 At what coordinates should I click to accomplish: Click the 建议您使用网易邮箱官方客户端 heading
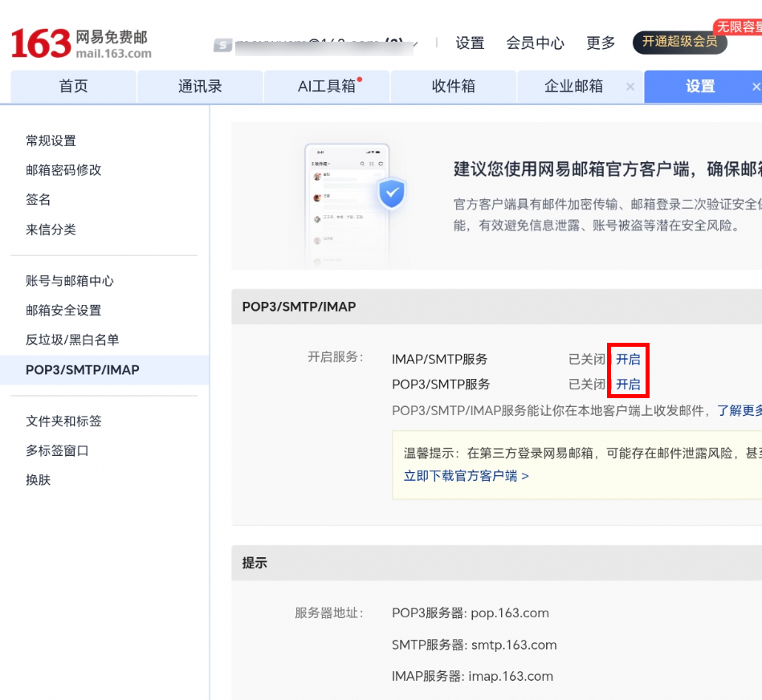pyautogui.click(x=608, y=169)
